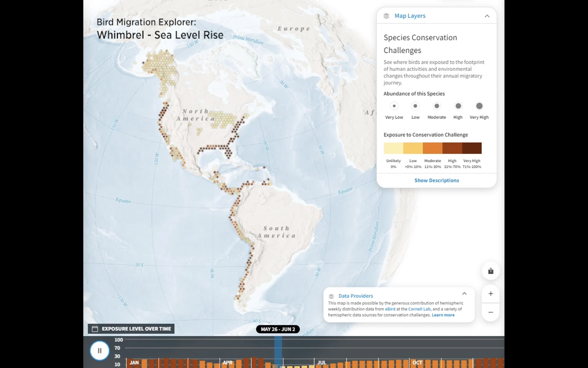Click the High exposure color swatch

(452, 148)
